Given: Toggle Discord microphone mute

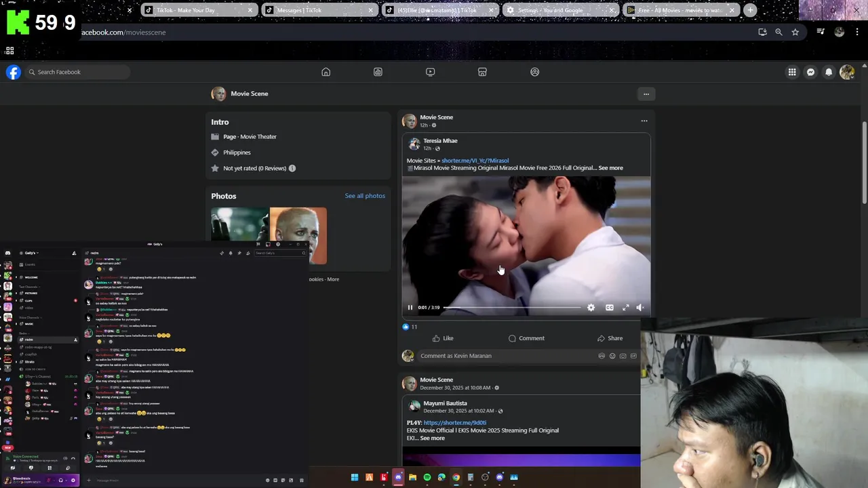Looking at the screenshot, I should (x=50, y=480).
